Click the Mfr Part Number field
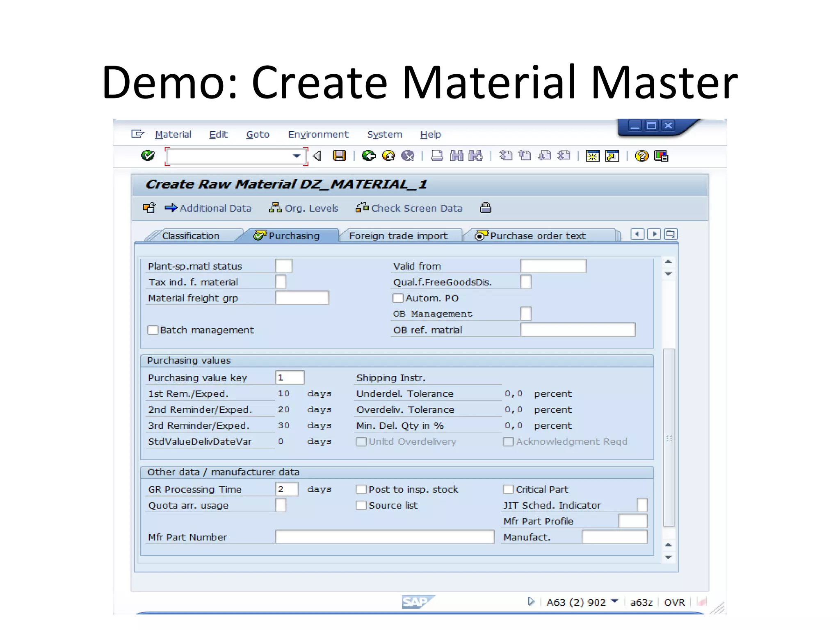Viewport: 840px width, 630px height. [385, 537]
